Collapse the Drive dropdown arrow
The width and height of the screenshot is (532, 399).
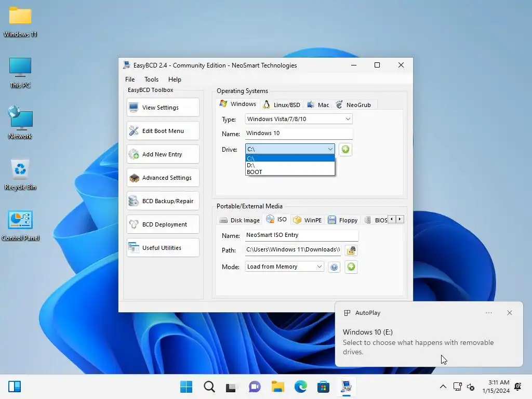click(x=330, y=149)
